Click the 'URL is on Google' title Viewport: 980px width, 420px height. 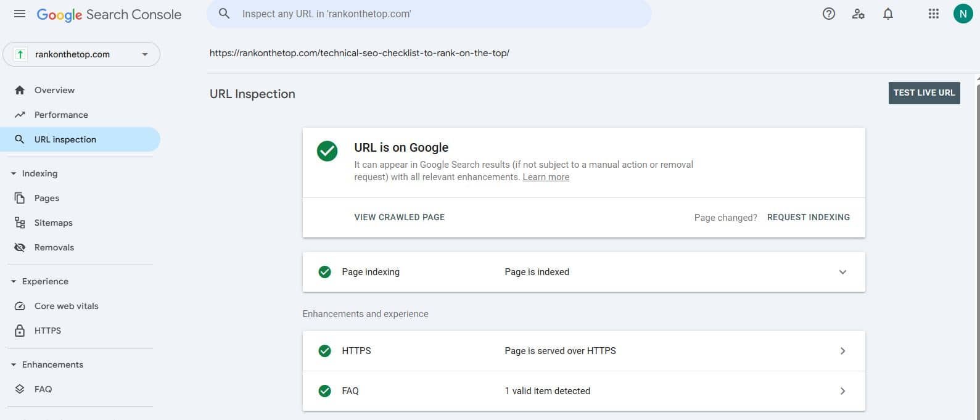click(401, 147)
